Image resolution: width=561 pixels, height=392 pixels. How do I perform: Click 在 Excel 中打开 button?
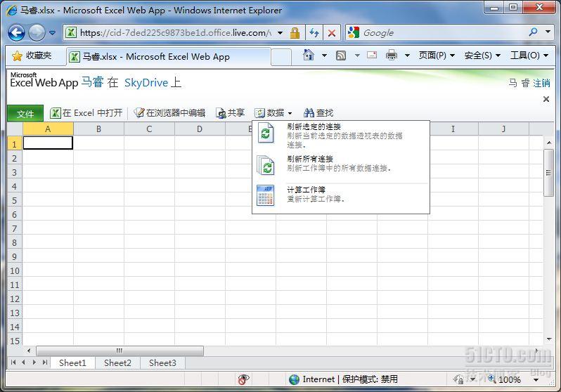tap(86, 113)
